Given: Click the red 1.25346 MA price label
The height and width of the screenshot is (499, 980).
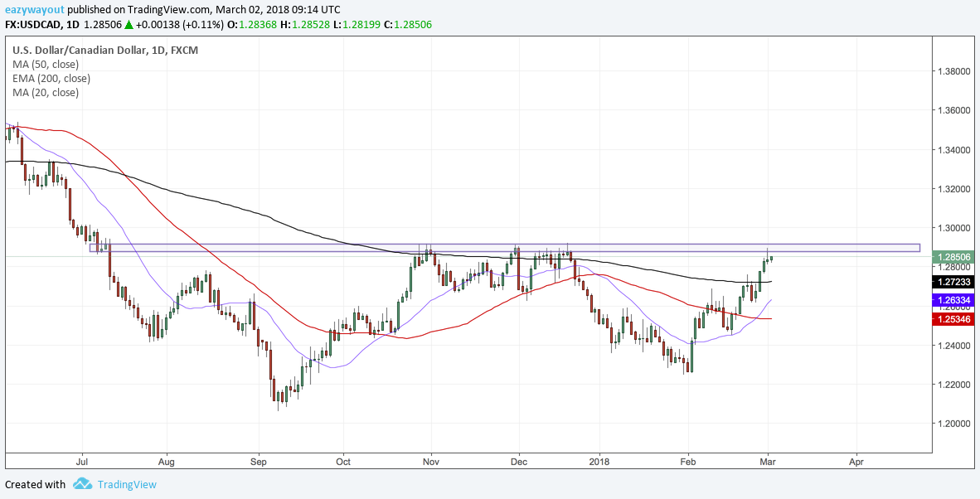Looking at the screenshot, I should point(953,319).
